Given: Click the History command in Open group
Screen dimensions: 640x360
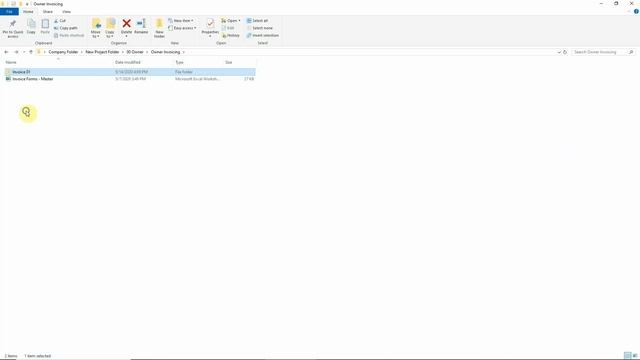Looking at the screenshot, I should coord(231,36).
